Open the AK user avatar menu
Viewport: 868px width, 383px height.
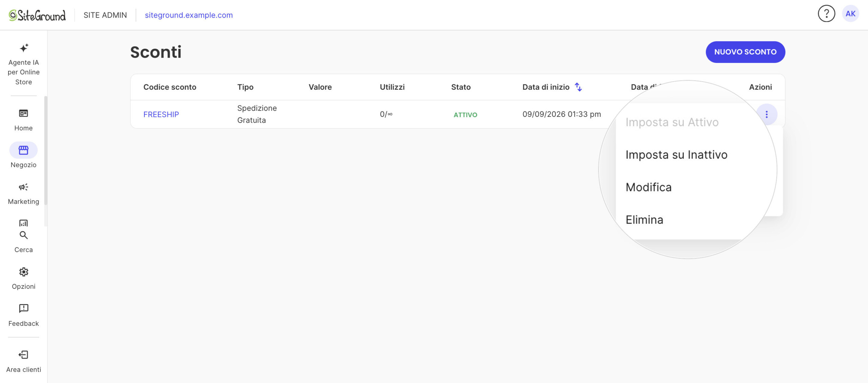click(850, 14)
